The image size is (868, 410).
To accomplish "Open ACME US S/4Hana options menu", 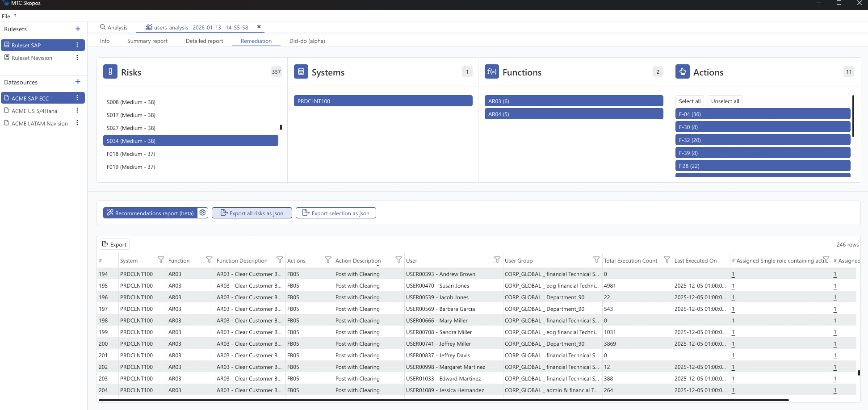I will click(x=77, y=110).
